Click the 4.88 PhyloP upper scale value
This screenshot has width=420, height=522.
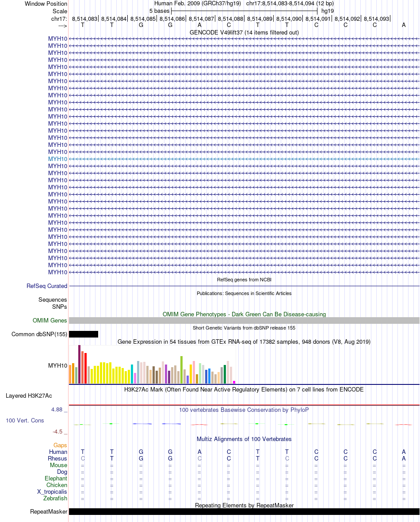(x=57, y=410)
